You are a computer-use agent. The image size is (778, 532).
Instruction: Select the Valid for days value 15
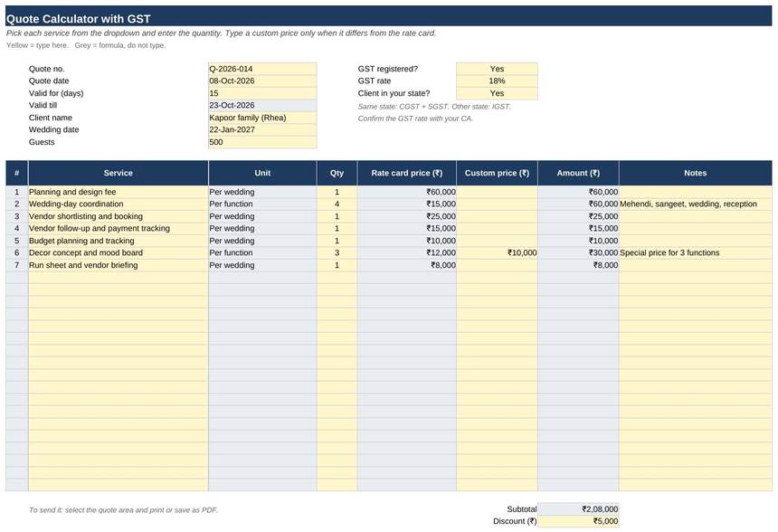[262, 93]
